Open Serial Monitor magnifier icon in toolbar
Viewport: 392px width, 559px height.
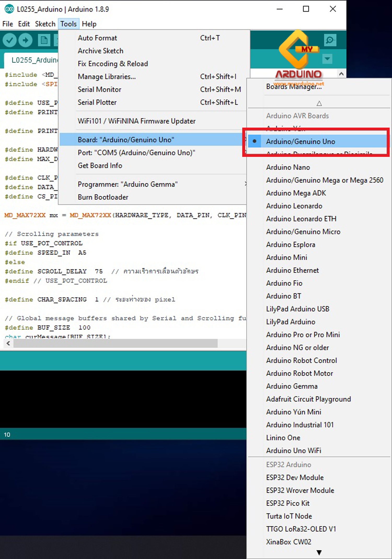click(x=330, y=40)
